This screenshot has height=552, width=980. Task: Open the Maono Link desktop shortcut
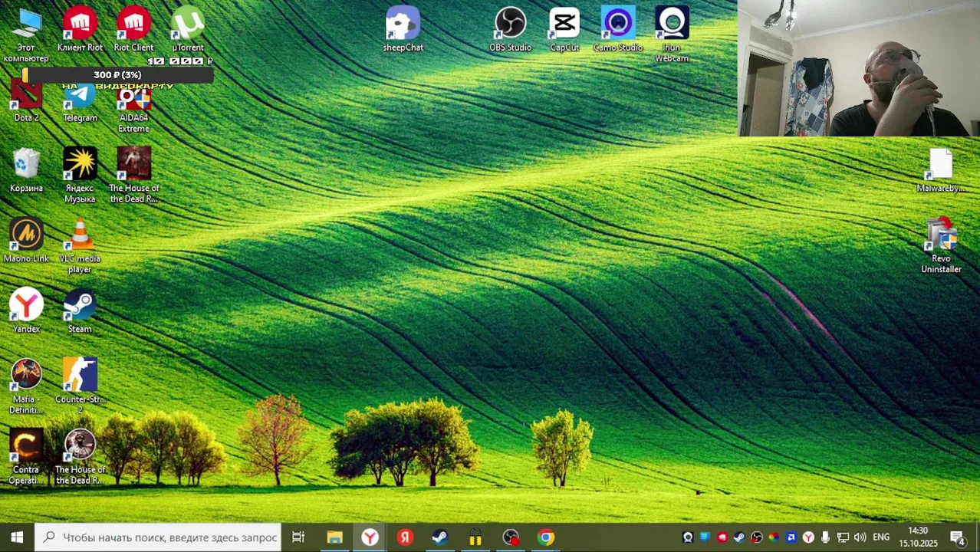point(26,241)
